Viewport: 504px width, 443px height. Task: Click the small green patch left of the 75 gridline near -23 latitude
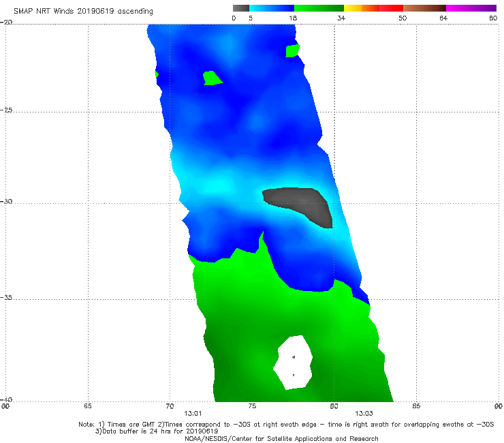coord(212,78)
